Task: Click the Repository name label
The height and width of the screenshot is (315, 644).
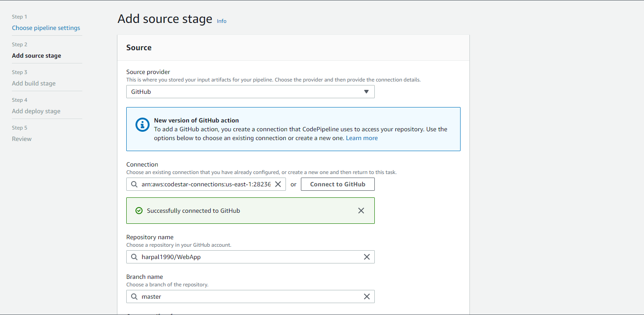Action: (x=150, y=237)
